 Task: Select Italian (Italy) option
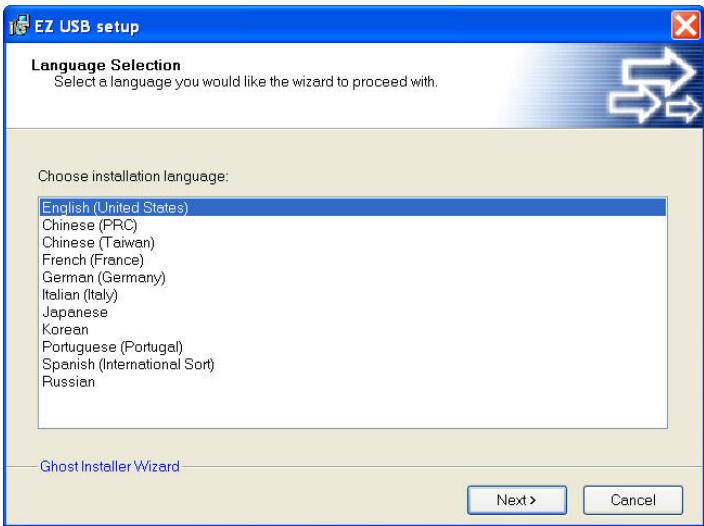tap(353, 294)
